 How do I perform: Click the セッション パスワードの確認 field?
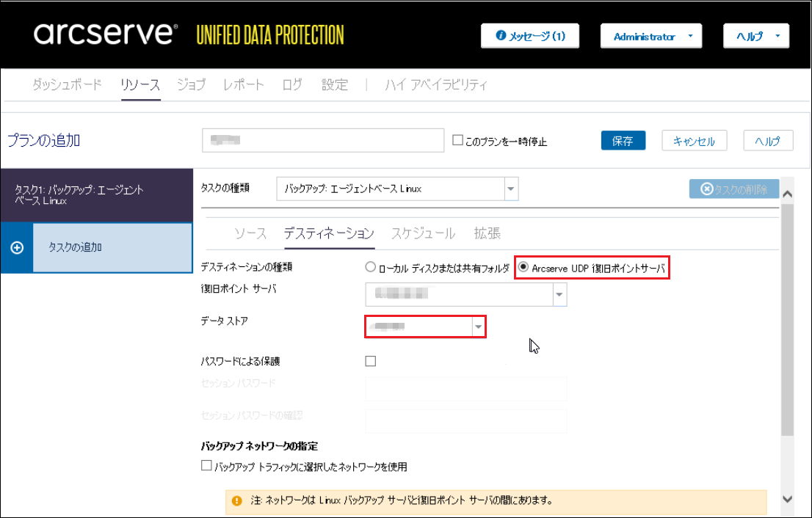click(x=466, y=421)
